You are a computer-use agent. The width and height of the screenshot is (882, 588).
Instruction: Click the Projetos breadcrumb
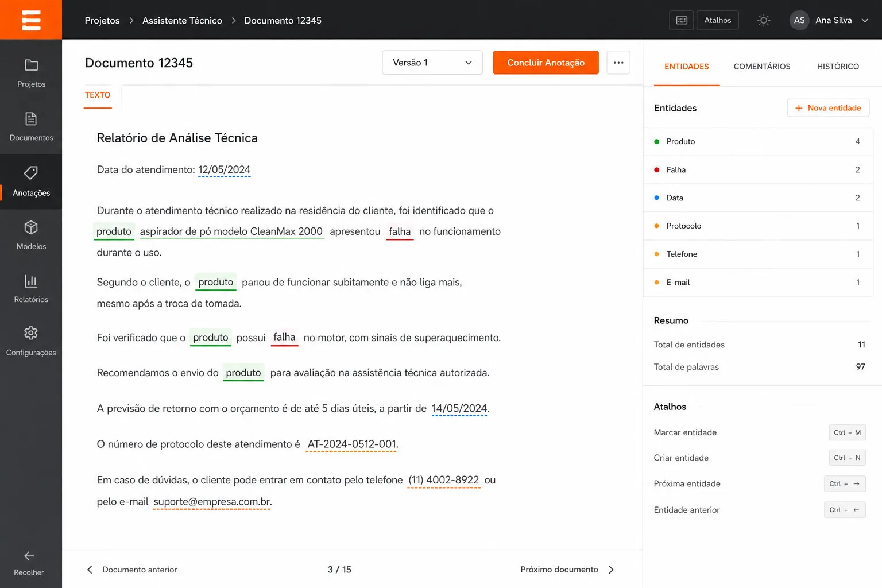(102, 20)
